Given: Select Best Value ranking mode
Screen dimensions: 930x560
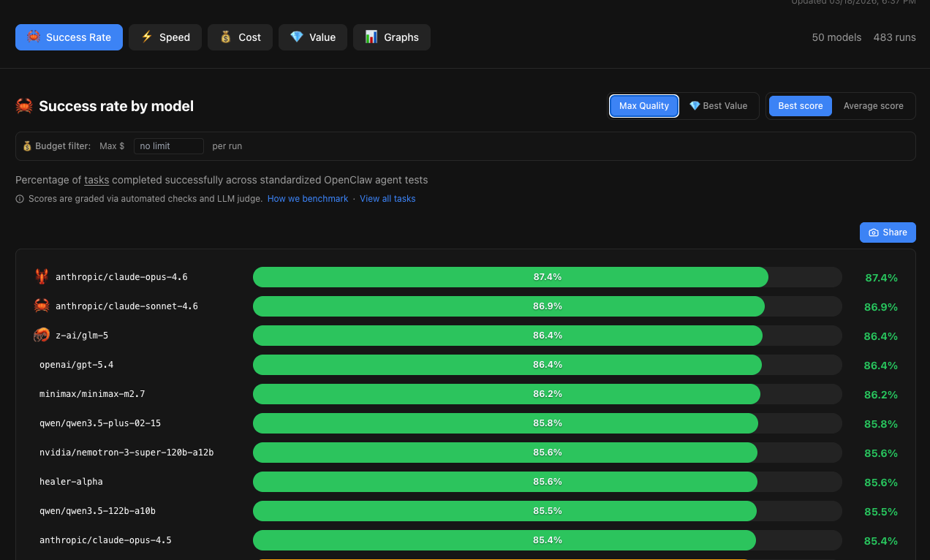Looking at the screenshot, I should click(x=718, y=106).
